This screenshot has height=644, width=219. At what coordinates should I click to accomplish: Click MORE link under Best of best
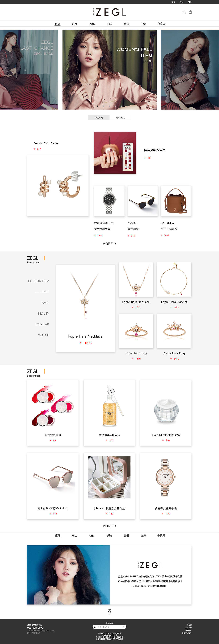click(109, 526)
